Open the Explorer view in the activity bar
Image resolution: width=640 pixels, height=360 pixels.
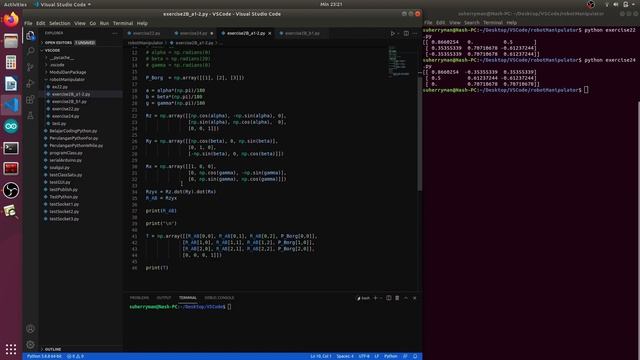point(31,36)
